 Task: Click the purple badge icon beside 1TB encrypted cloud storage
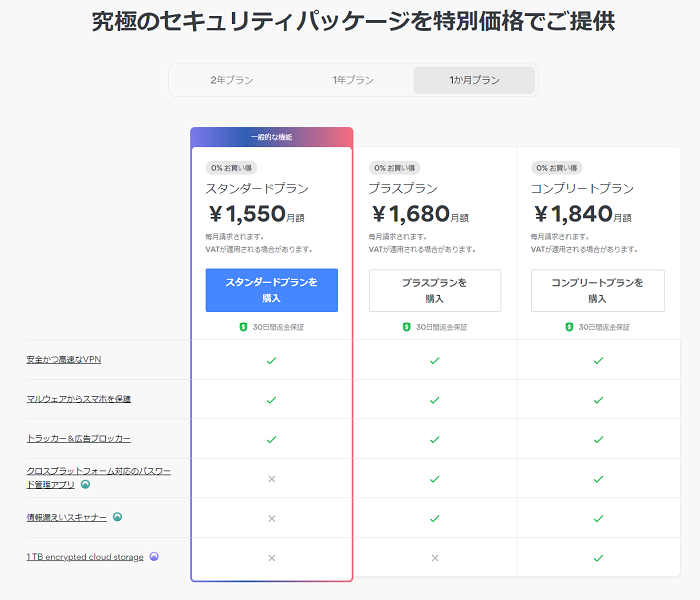pyautogui.click(x=154, y=557)
